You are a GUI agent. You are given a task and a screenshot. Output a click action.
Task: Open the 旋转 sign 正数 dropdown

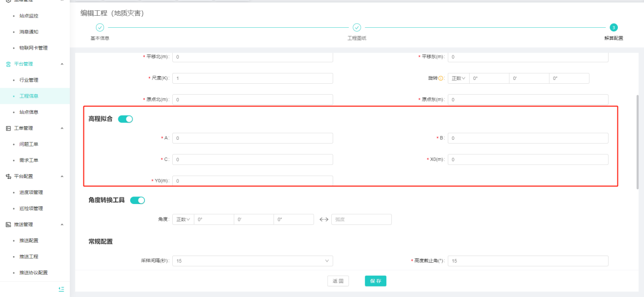[458, 78]
